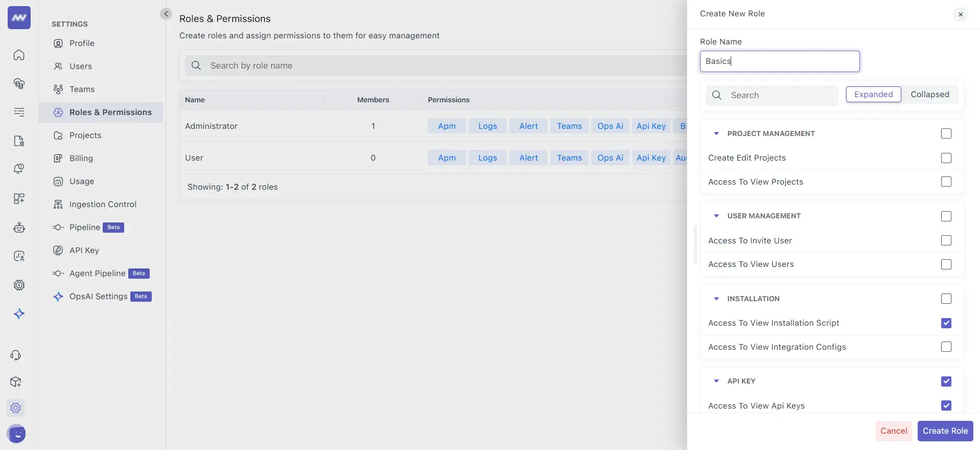Close the Create New Role panel
The width and height of the screenshot is (980, 450).
pos(960,14)
